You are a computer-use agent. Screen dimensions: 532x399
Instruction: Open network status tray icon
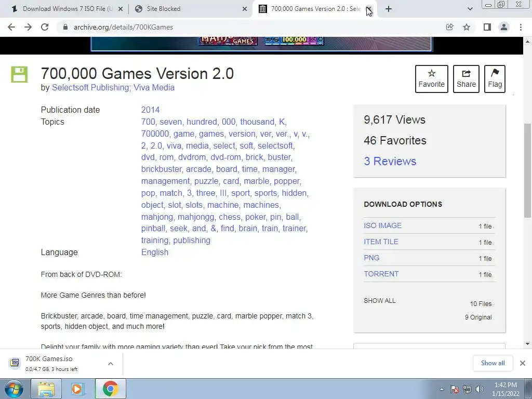(x=467, y=389)
